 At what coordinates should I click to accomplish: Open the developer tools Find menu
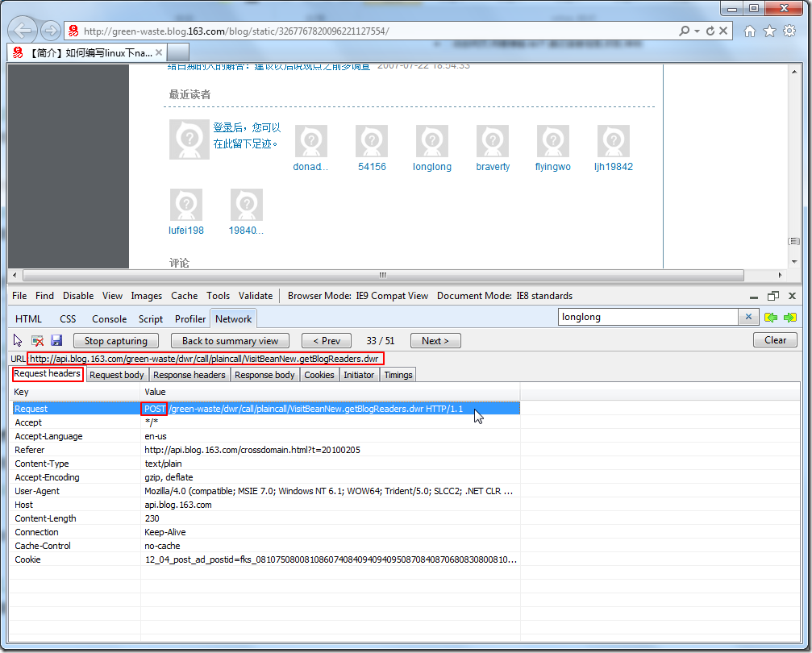point(44,296)
